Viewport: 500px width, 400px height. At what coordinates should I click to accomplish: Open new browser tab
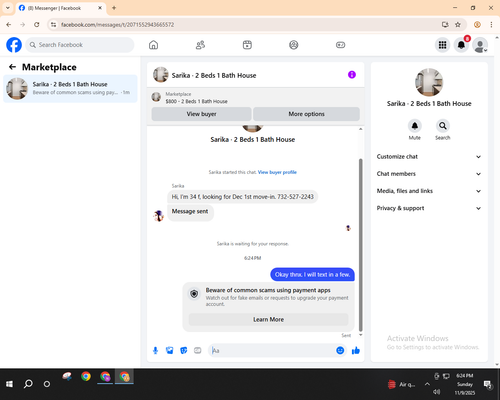[x=114, y=8]
